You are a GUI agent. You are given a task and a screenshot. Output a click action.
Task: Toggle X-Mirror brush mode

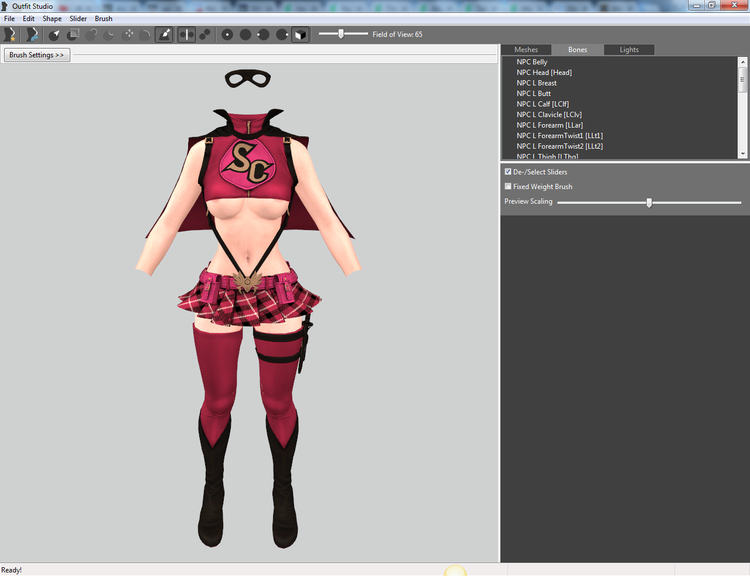pos(187,34)
